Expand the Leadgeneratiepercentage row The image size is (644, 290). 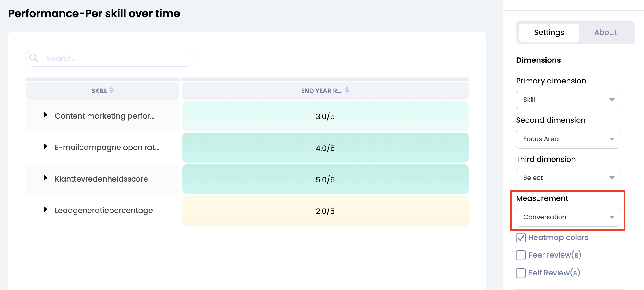coord(45,209)
